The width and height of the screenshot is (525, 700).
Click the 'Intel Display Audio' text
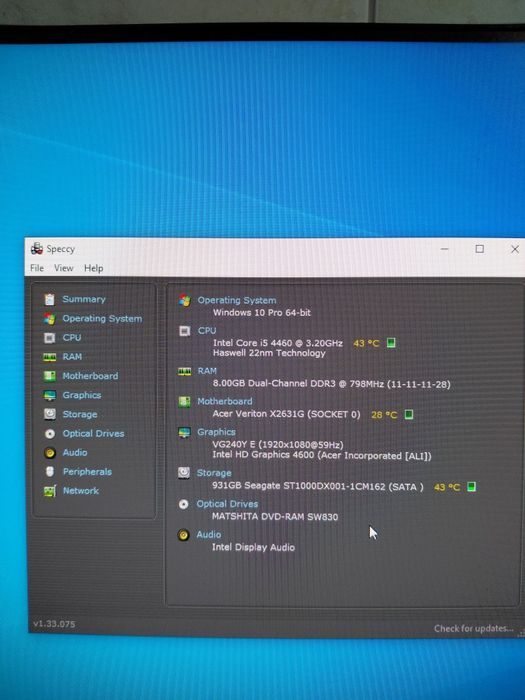point(253,547)
